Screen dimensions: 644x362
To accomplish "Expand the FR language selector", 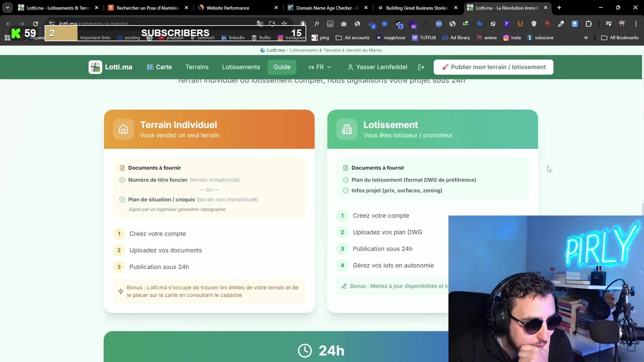I will (320, 67).
